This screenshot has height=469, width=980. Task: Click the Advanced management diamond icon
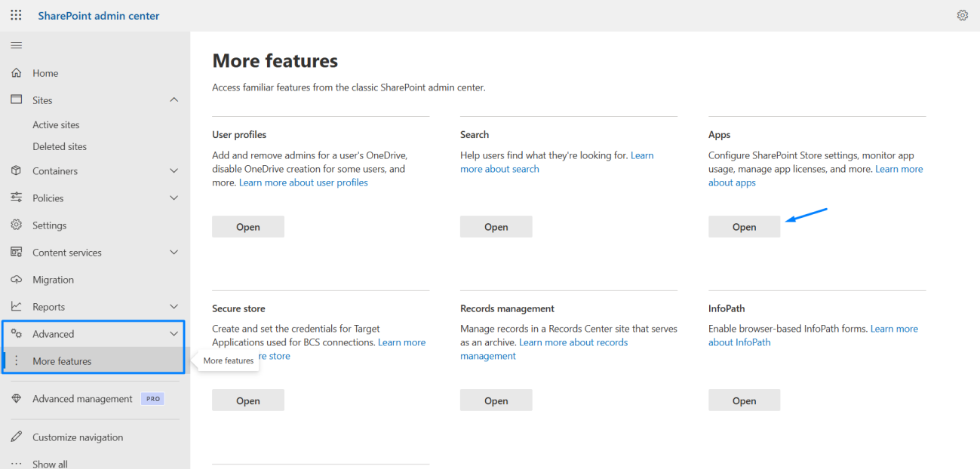(x=16, y=398)
